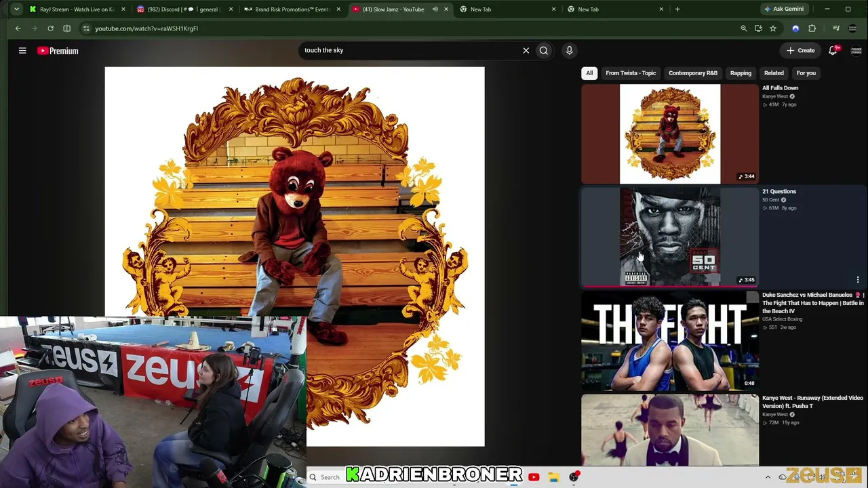
Task: Visit USA Select Boxing channel
Action: (x=783, y=319)
